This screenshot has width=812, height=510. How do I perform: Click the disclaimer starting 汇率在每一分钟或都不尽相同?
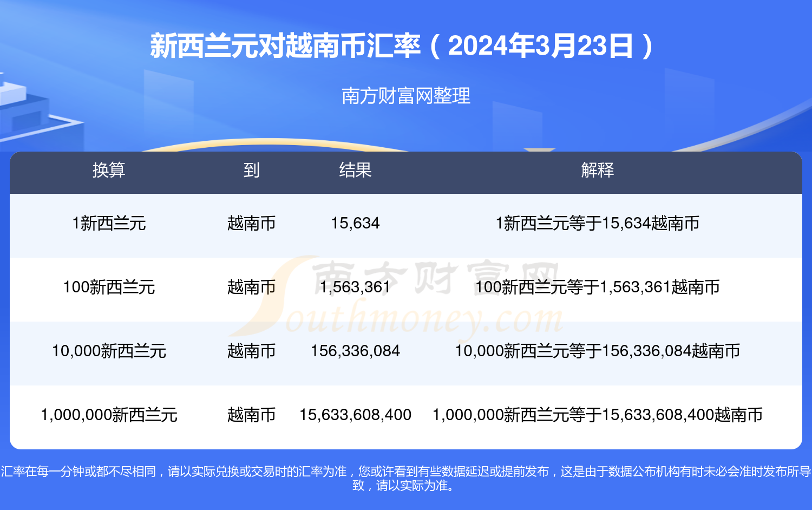point(406,479)
